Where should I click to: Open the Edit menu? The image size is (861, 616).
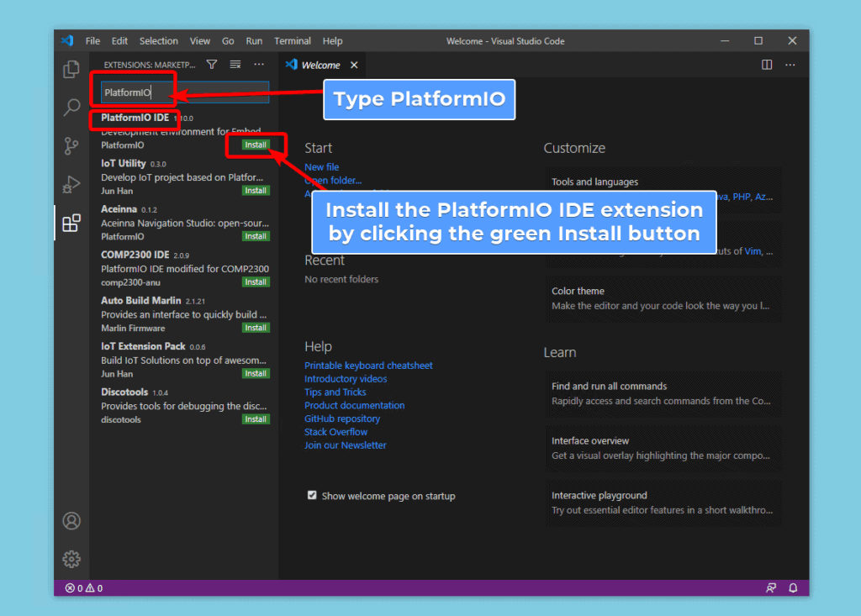point(119,41)
